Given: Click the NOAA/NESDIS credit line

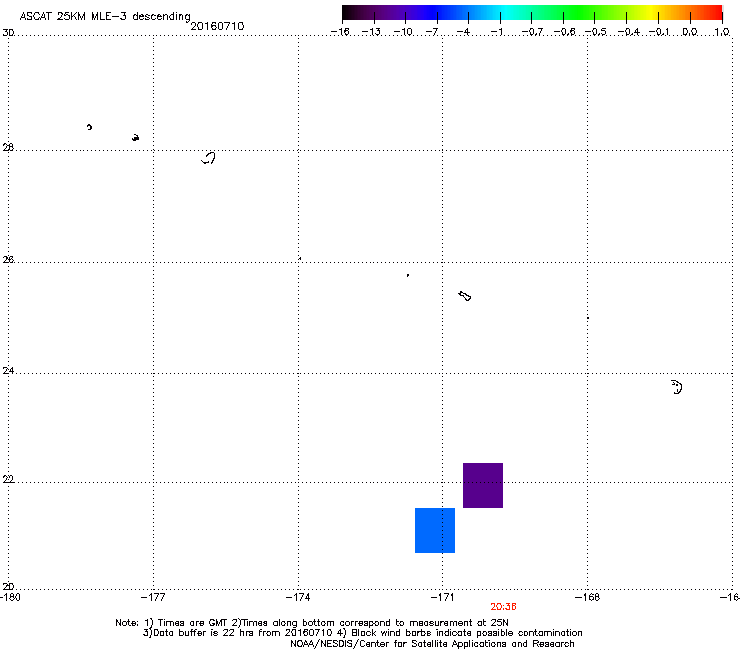Looking at the screenshot, I should point(432,644).
